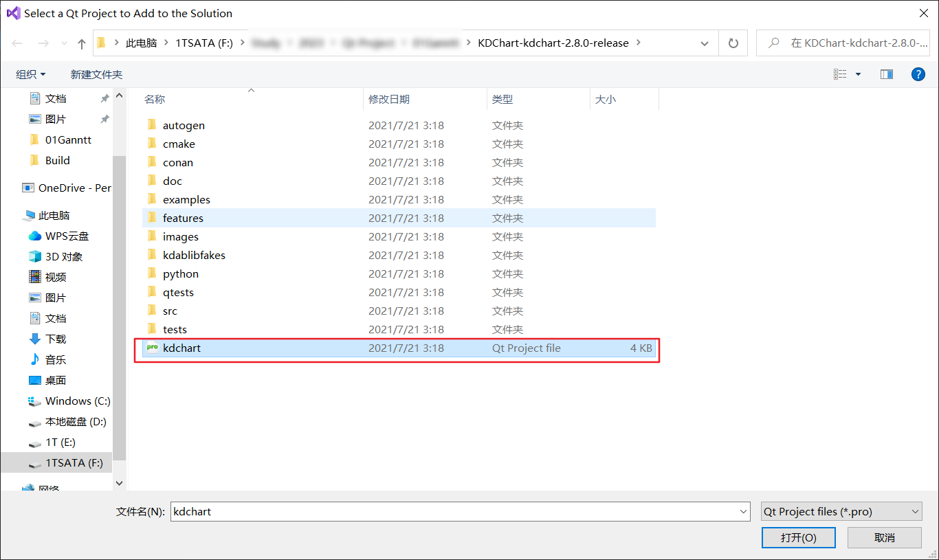Change view layout icon
This screenshot has width=939, height=560.
click(x=840, y=74)
